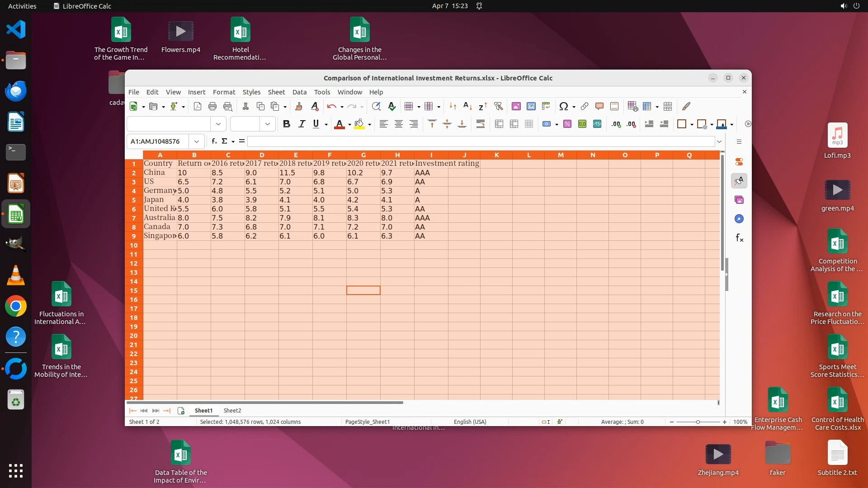The height and width of the screenshot is (488, 868).
Task: Click the Sort Ascending icon
Action: pyautogui.click(x=468, y=107)
